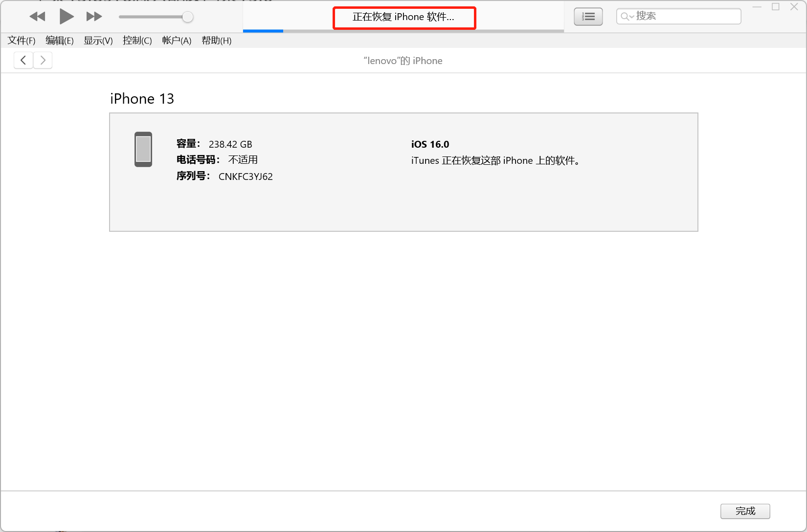Open the list view icon button
This screenshot has height=532, width=807.
point(588,17)
